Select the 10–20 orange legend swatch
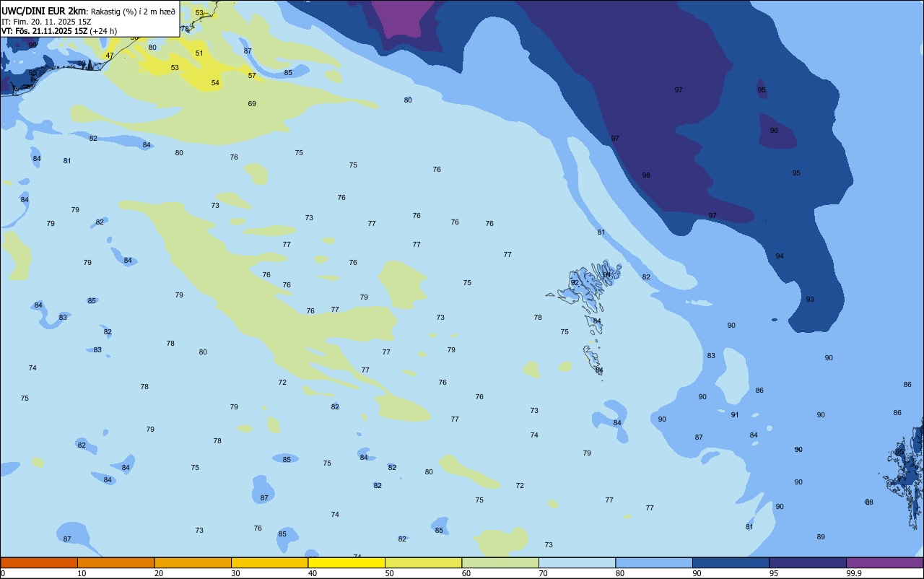This screenshot has width=924, height=579. [x=115, y=562]
